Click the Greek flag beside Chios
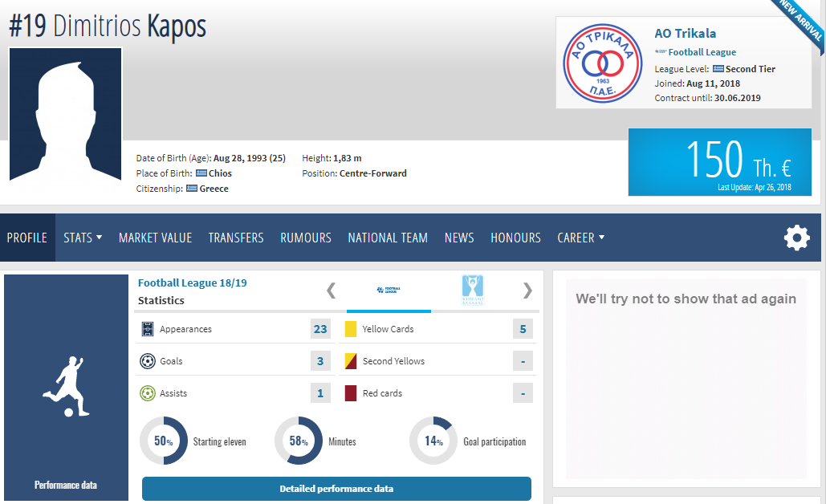This screenshot has height=504, width=826. (201, 173)
